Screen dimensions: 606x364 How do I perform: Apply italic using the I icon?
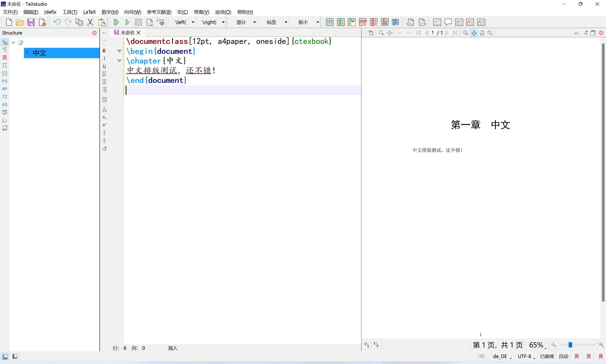coord(104,58)
